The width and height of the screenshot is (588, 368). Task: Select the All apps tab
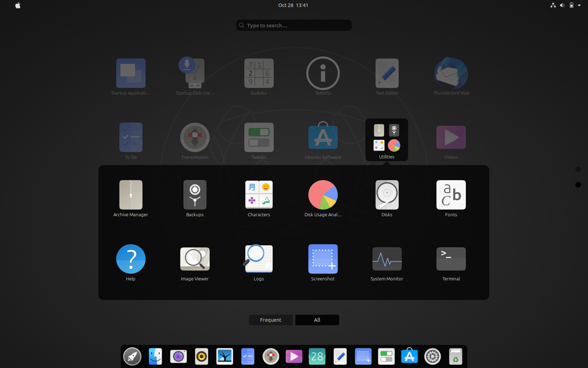(317, 320)
